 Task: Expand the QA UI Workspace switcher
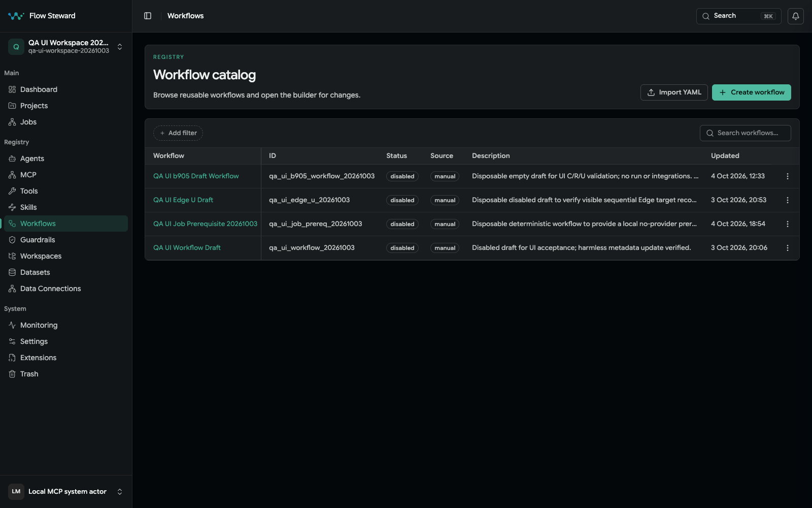pyautogui.click(x=66, y=47)
